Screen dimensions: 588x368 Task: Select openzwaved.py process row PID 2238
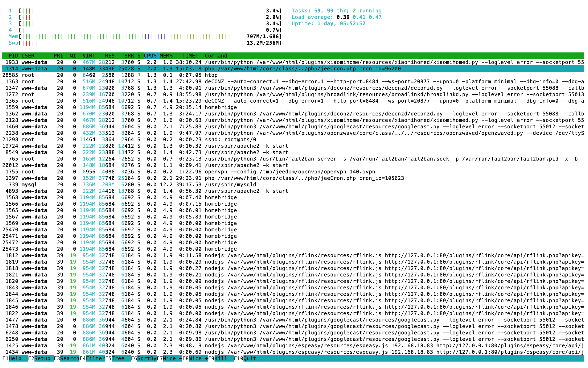tap(293, 133)
